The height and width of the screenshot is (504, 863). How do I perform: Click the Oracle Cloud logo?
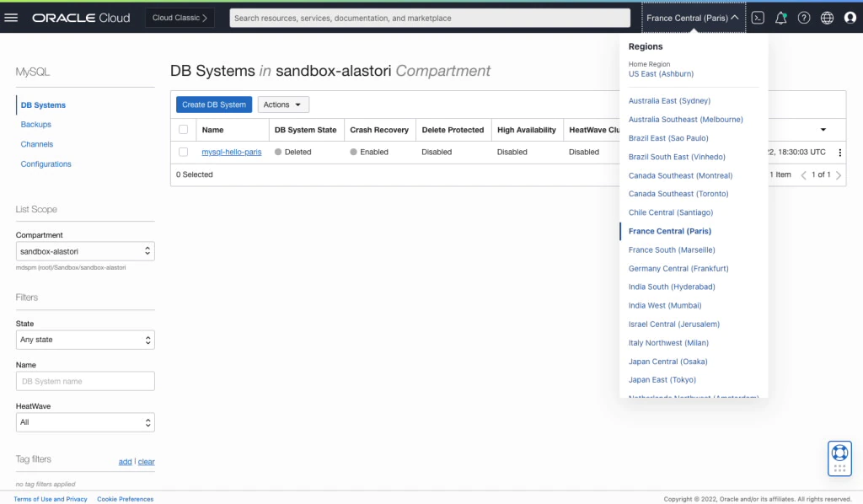pos(81,18)
